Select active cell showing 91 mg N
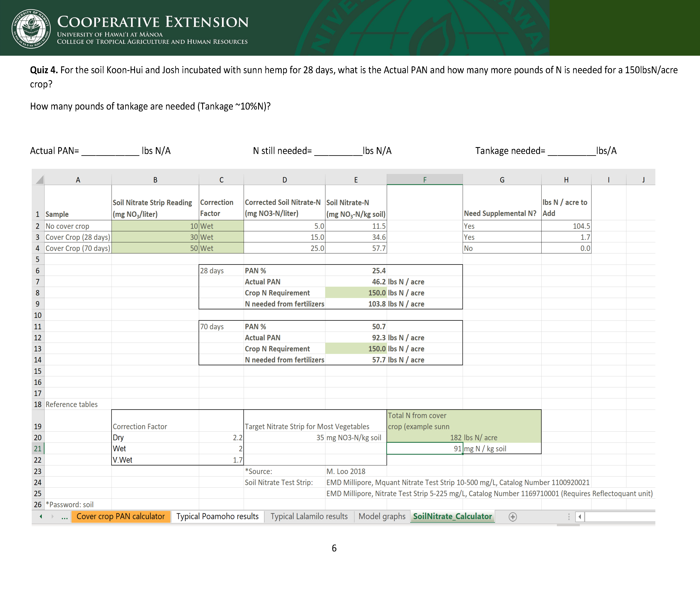 [x=425, y=449]
